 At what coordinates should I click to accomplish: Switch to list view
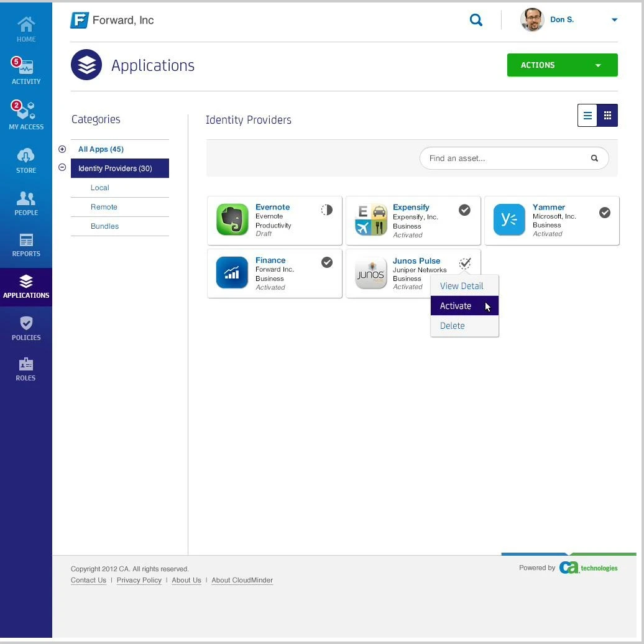point(587,116)
